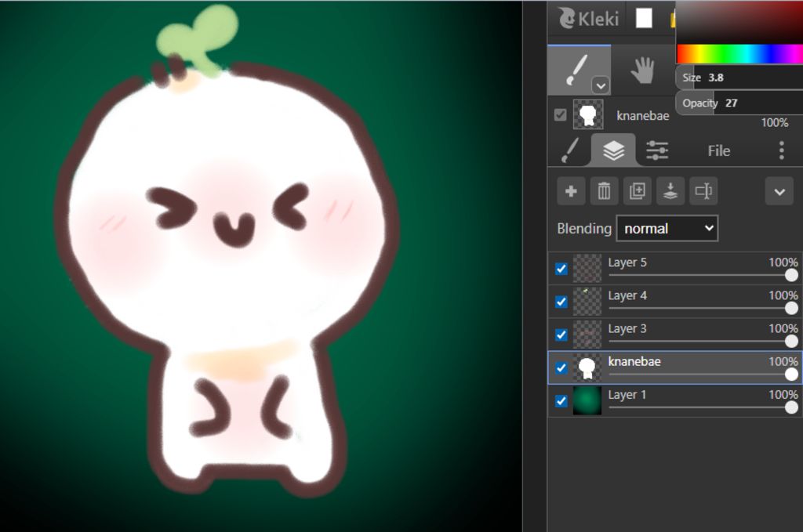The height and width of the screenshot is (532, 803).
Task: Click the knanebae layer row thumbnail
Action: pos(587,367)
